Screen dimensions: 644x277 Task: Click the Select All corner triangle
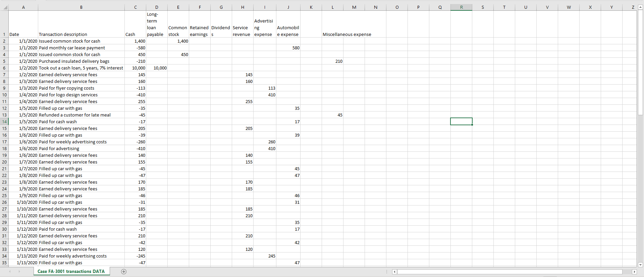point(4,7)
